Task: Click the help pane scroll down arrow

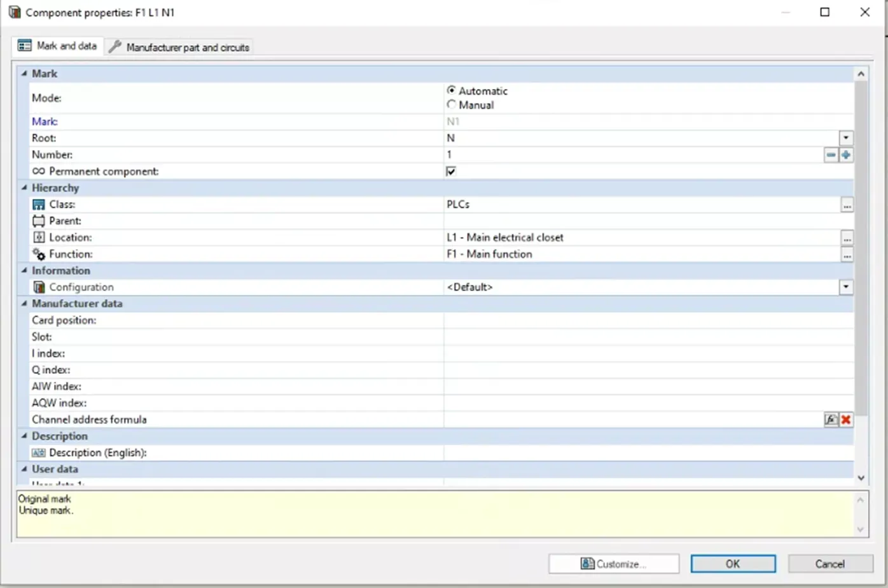Action: (x=861, y=530)
